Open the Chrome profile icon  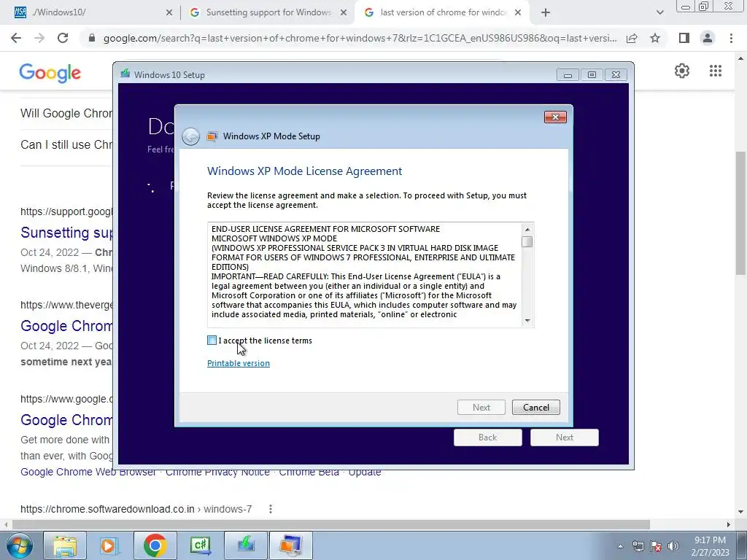(708, 38)
